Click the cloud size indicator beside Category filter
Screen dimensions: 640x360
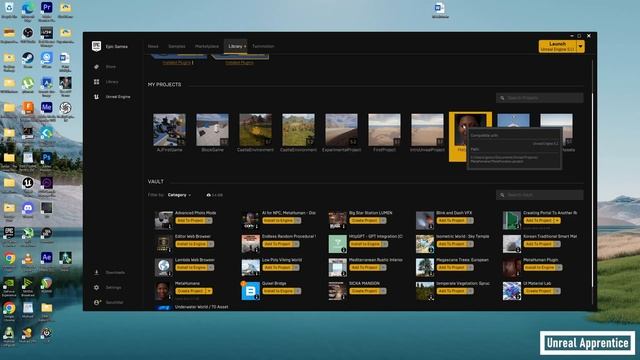tap(215, 195)
